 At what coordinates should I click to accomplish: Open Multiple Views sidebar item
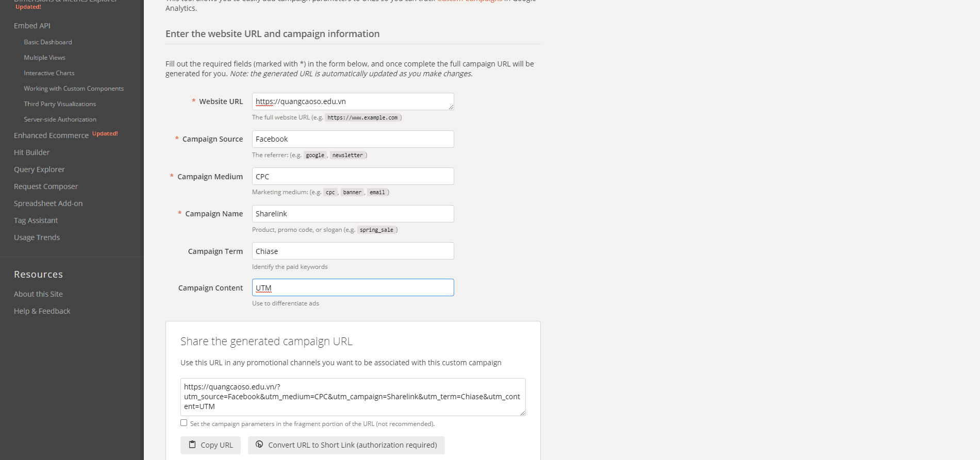coord(44,58)
